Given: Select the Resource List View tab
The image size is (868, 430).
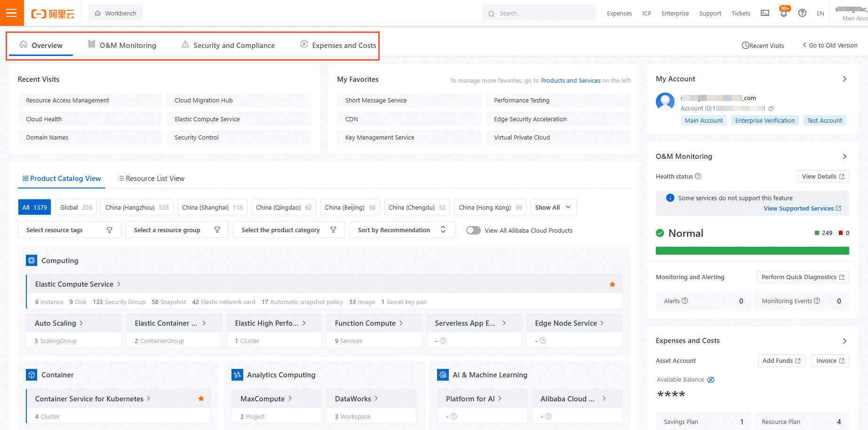Looking at the screenshot, I should [151, 179].
